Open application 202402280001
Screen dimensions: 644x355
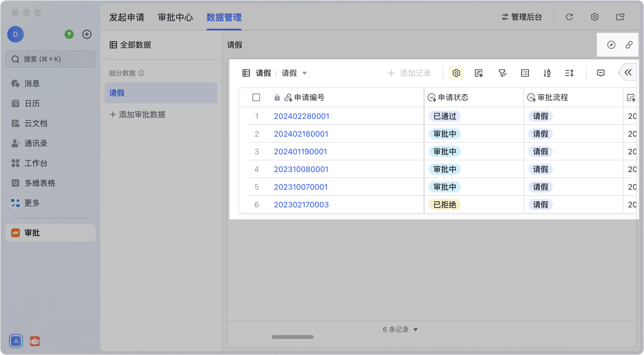coord(302,116)
